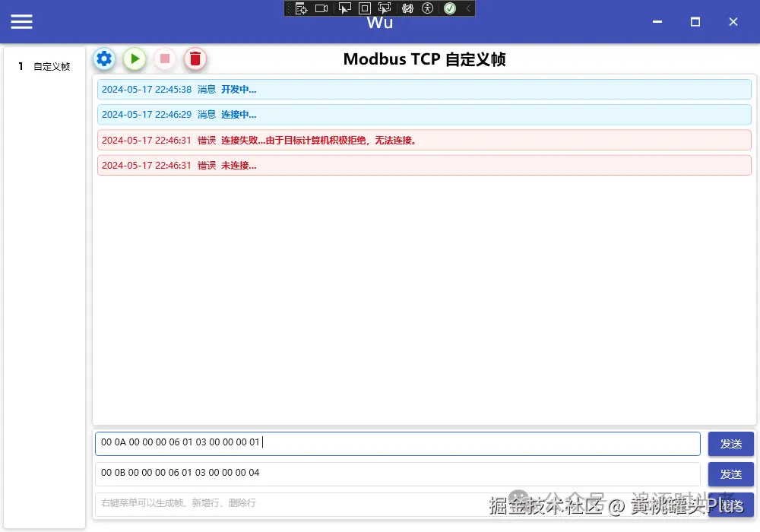Close the Wu window
The image size is (760, 532).
[733, 22]
